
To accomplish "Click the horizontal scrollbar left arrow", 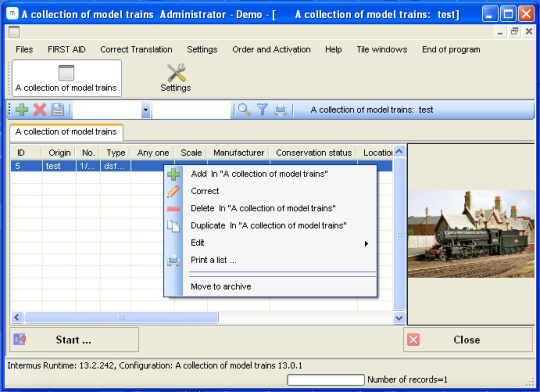I will point(17,317).
